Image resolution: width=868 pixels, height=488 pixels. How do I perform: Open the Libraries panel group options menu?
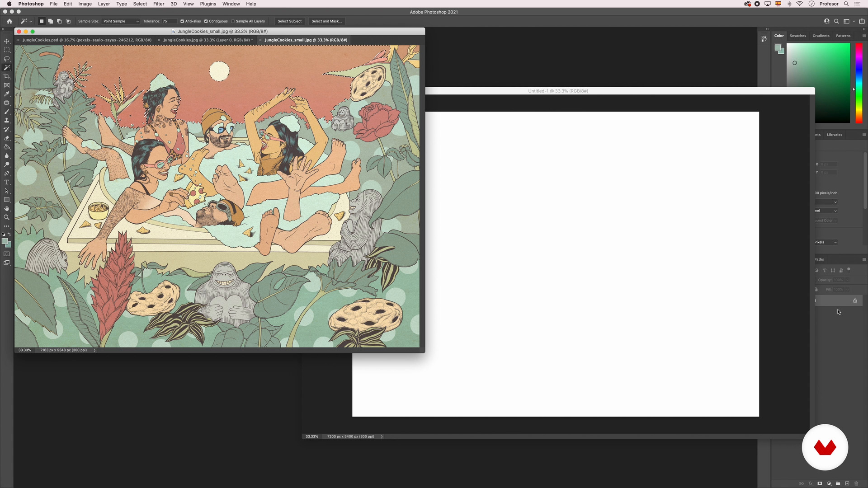pyautogui.click(x=864, y=135)
